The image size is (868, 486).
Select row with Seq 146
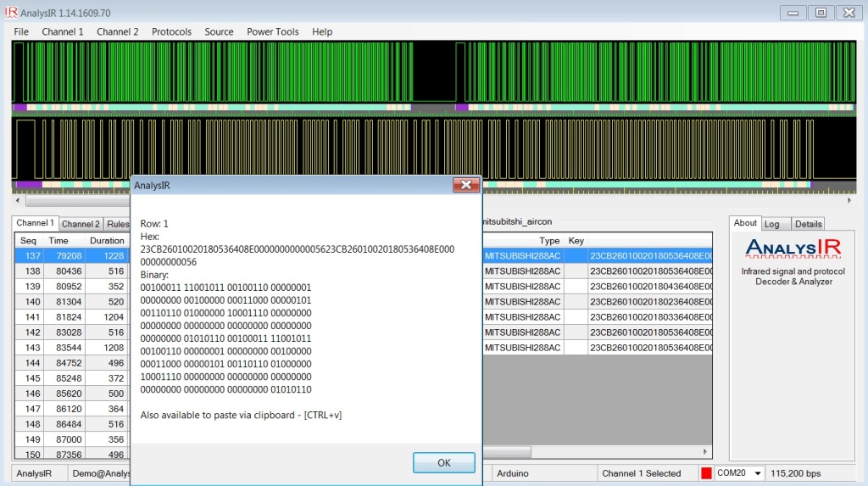tap(72, 394)
